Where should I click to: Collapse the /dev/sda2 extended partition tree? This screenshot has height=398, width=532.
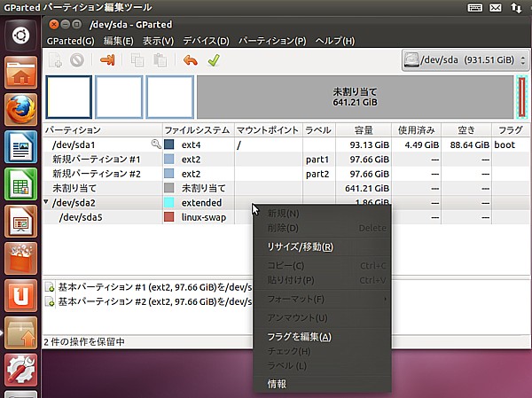pos(46,202)
